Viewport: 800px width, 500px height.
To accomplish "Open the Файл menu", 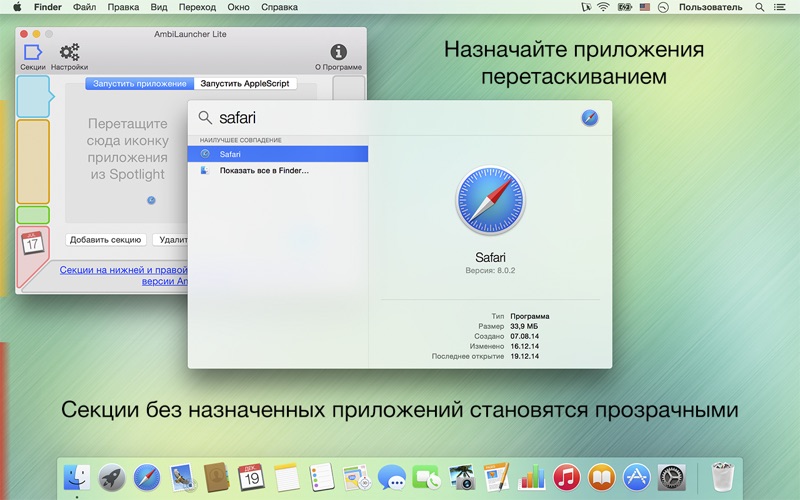I will [84, 7].
